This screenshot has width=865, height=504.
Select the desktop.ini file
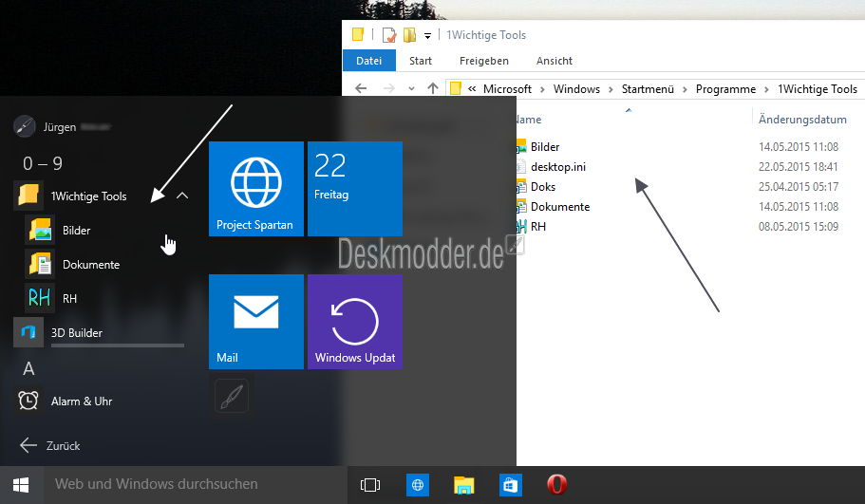coord(557,166)
